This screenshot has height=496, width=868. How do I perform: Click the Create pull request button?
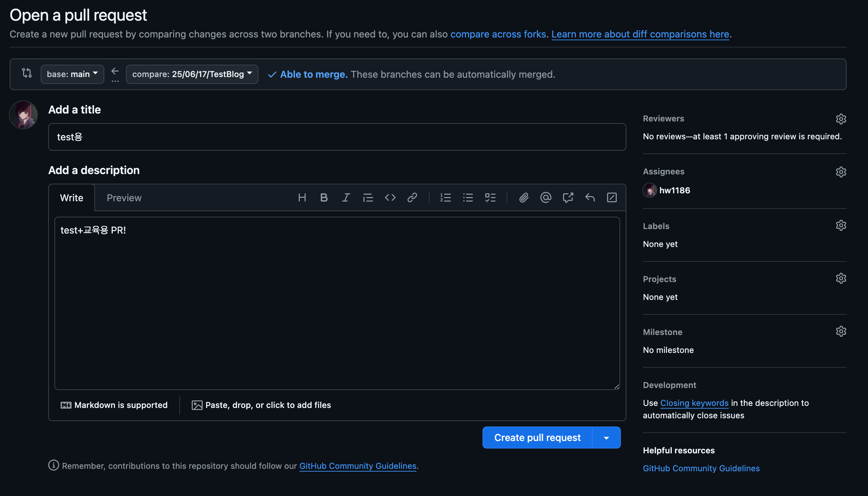537,438
